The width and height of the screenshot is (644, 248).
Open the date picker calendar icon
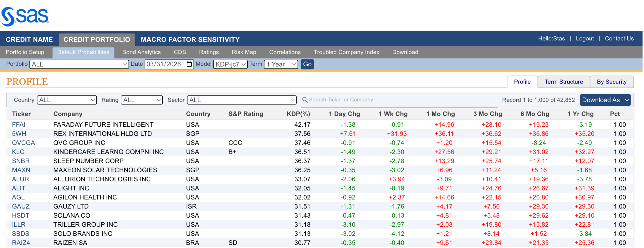tap(189, 64)
